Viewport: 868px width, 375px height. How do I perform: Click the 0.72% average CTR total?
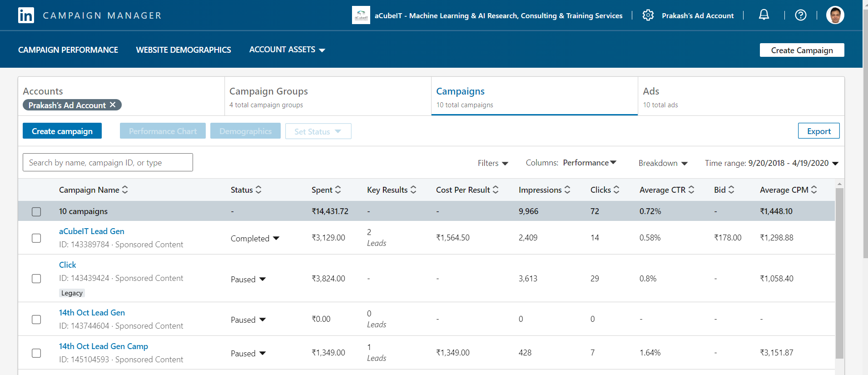click(650, 211)
